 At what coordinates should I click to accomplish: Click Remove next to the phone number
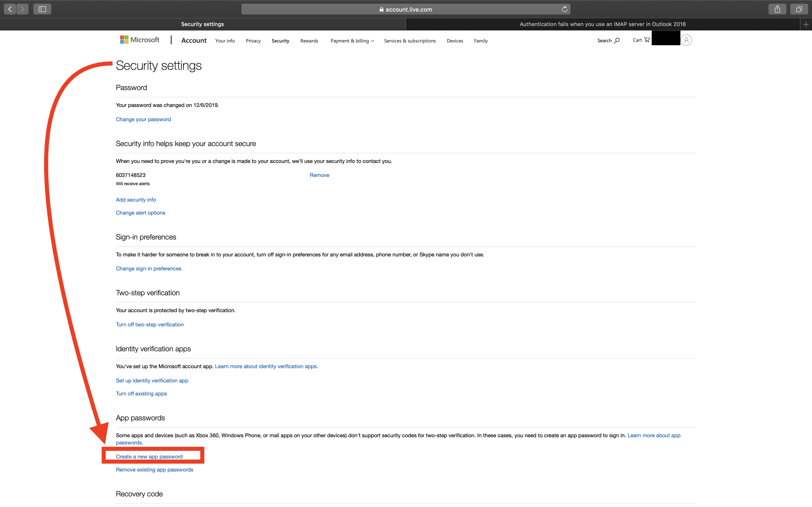[319, 175]
